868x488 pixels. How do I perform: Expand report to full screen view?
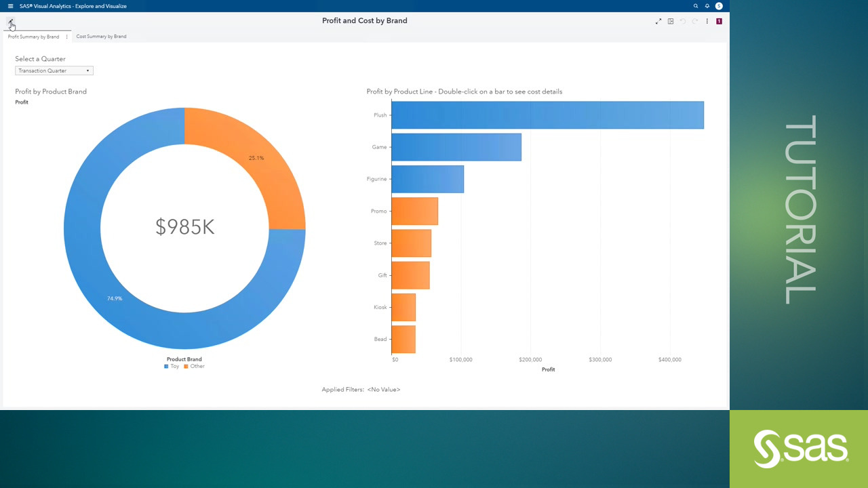(658, 21)
